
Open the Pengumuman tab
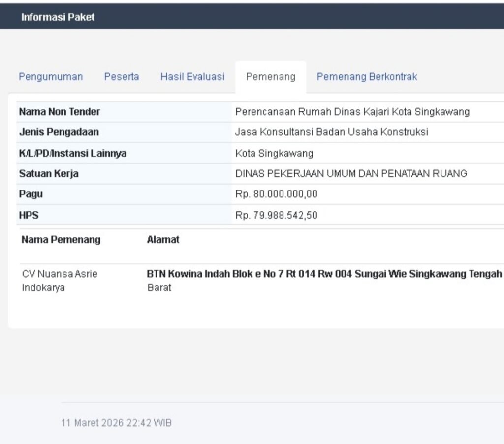(51, 77)
